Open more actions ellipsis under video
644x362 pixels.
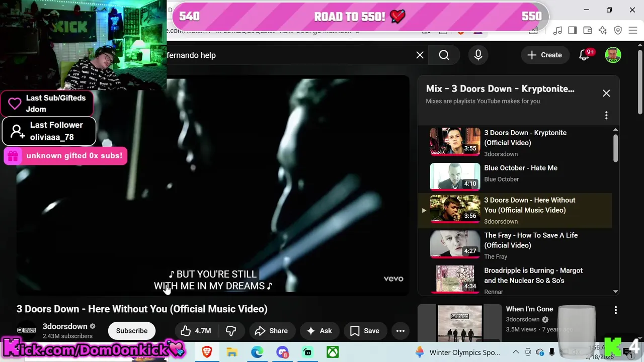[400, 331]
